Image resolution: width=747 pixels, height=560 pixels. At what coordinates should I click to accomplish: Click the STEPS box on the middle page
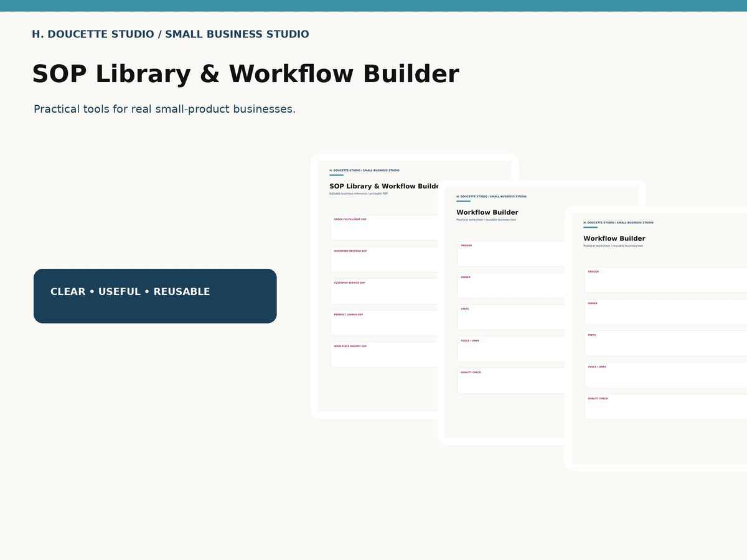point(511,317)
